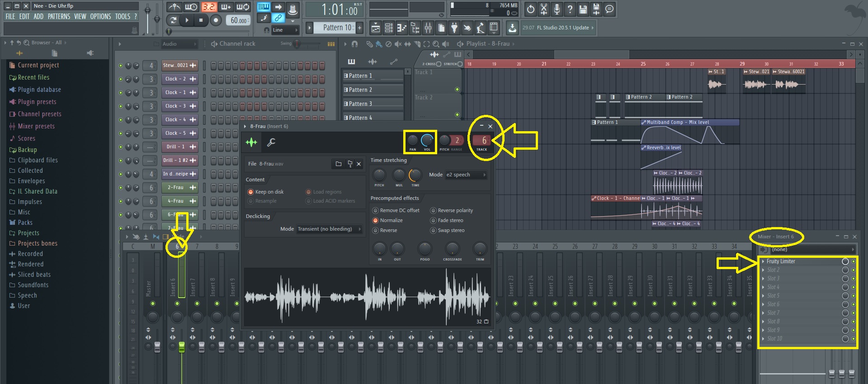
Task: Add a new pattern with plus button
Action: tap(360, 28)
